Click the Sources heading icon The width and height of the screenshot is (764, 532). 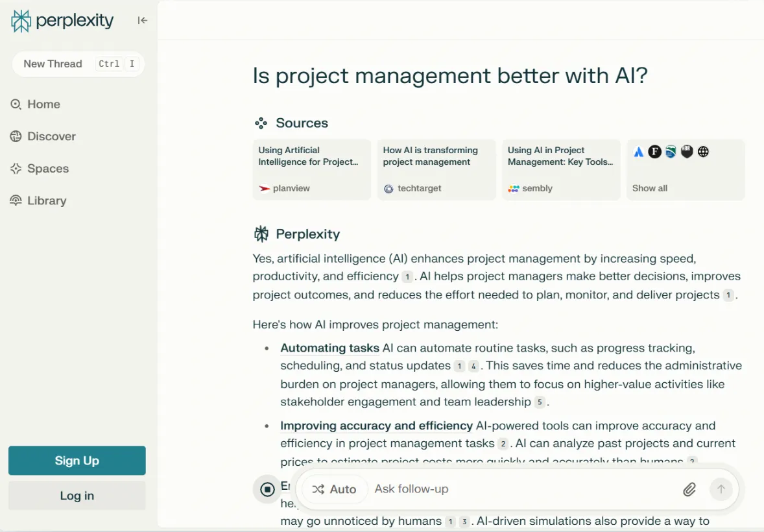tap(261, 123)
